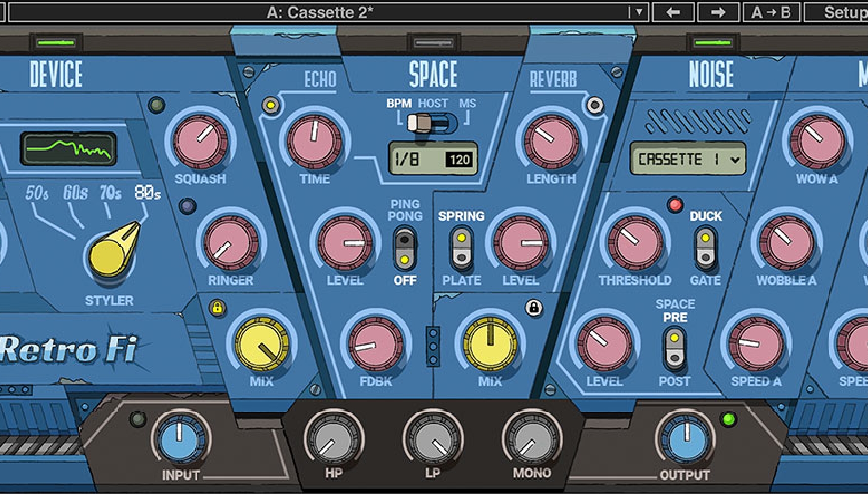Open the Cassette 1 noise type dropdown
Image resolution: width=868 pixels, height=494 pixels.
tap(688, 159)
